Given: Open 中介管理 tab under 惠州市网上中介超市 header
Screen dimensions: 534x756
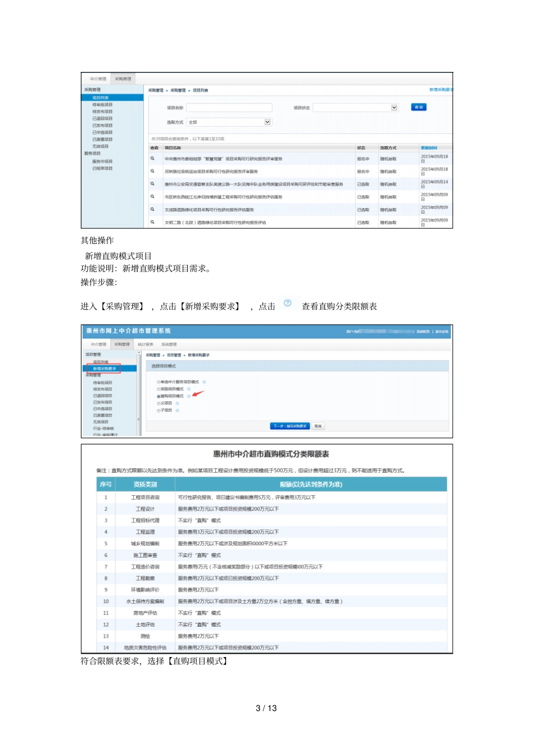Looking at the screenshot, I should click(x=98, y=345).
